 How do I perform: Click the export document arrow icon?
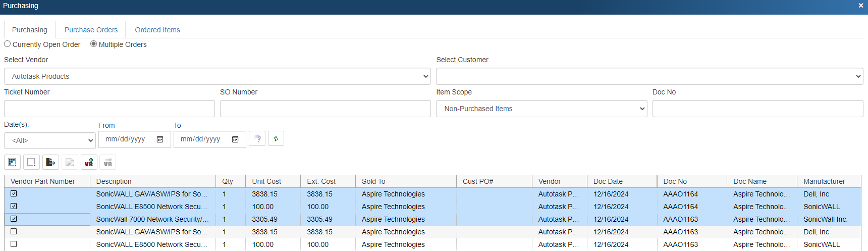point(50,162)
